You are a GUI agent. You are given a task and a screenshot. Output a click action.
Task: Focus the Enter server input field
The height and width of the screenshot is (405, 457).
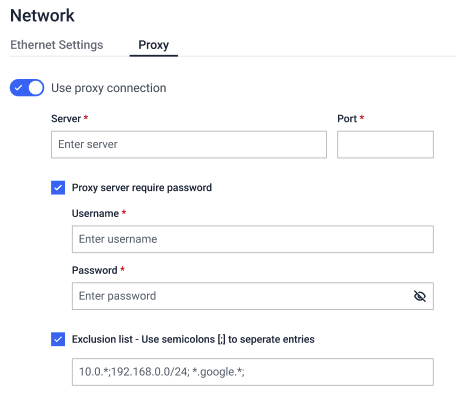189,144
